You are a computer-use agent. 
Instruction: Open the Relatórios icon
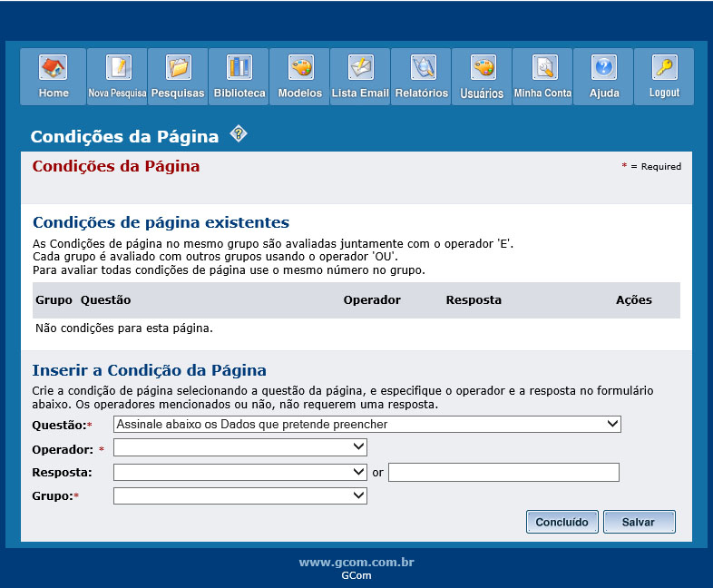pos(421,68)
